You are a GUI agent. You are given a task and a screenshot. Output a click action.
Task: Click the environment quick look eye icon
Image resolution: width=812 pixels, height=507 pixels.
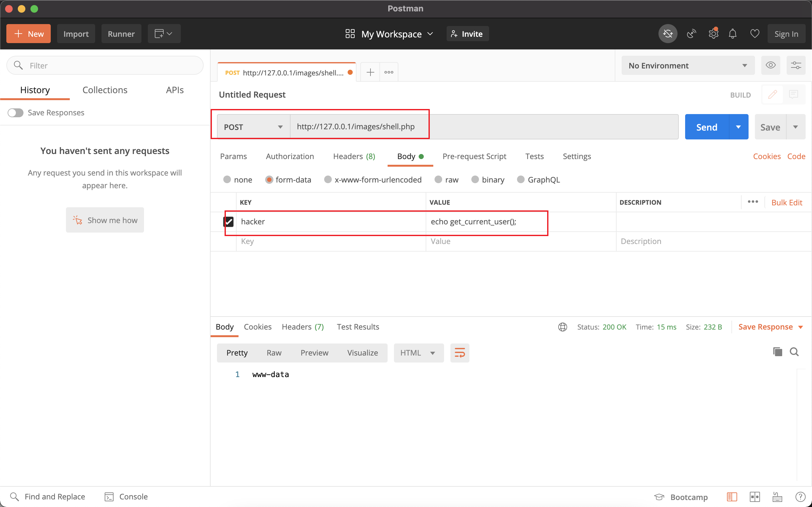[770, 65]
